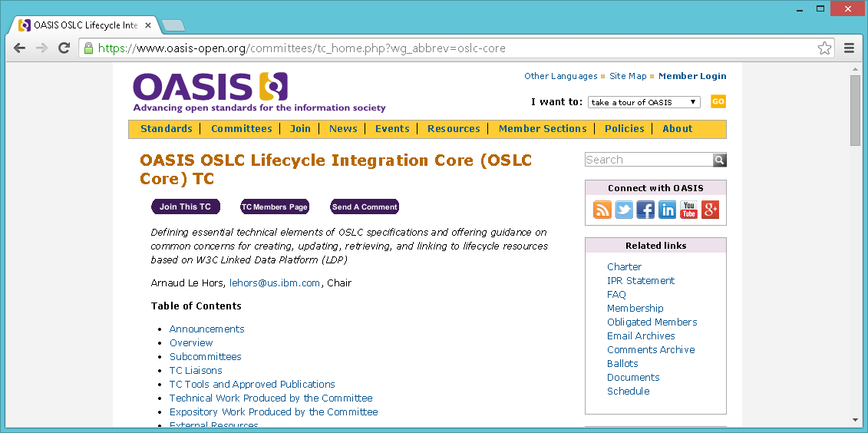Close the OASIS OSLC browser tab
The image size is (868, 433).
pyautogui.click(x=148, y=25)
